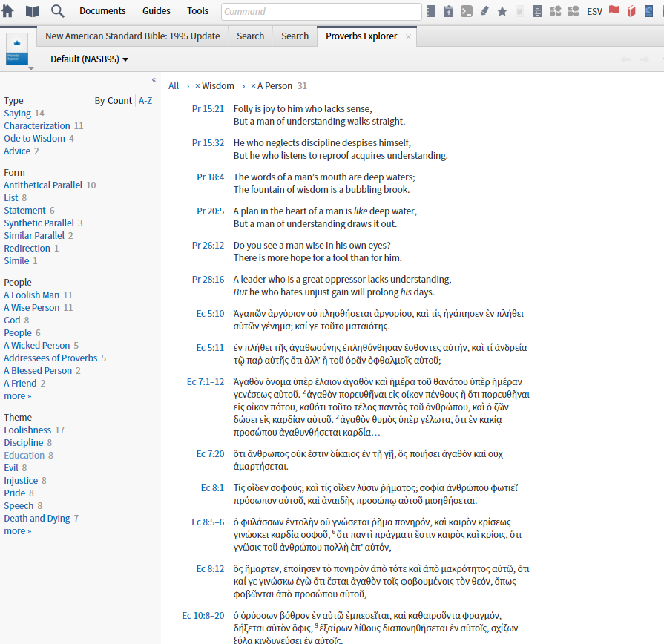Click the terminal prompt shortcut icon
The width and height of the screenshot is (664, 644).
pyautogui.click(x=467, y=11)
